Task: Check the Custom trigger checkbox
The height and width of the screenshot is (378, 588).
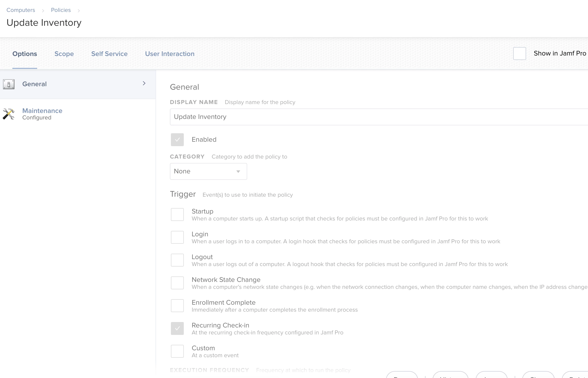Action: click(177, 351)
